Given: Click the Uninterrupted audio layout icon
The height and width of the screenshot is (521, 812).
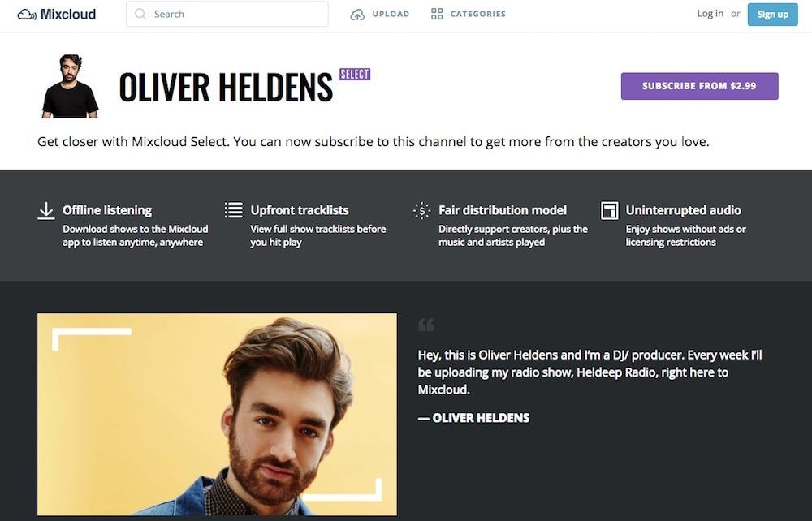Looking at the screenshot, I should pyautogui.click(x=610, y=210).
